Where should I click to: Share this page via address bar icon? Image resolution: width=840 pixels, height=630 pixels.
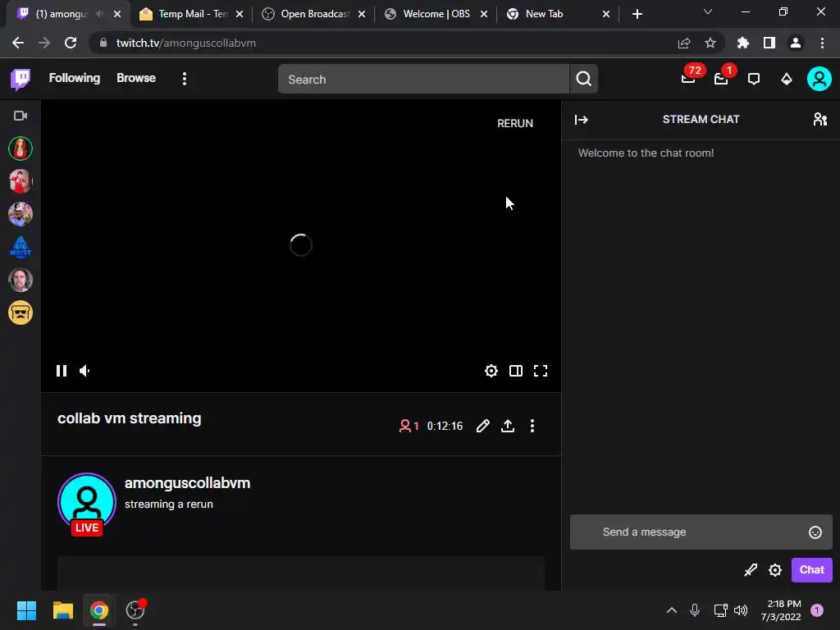684,43
